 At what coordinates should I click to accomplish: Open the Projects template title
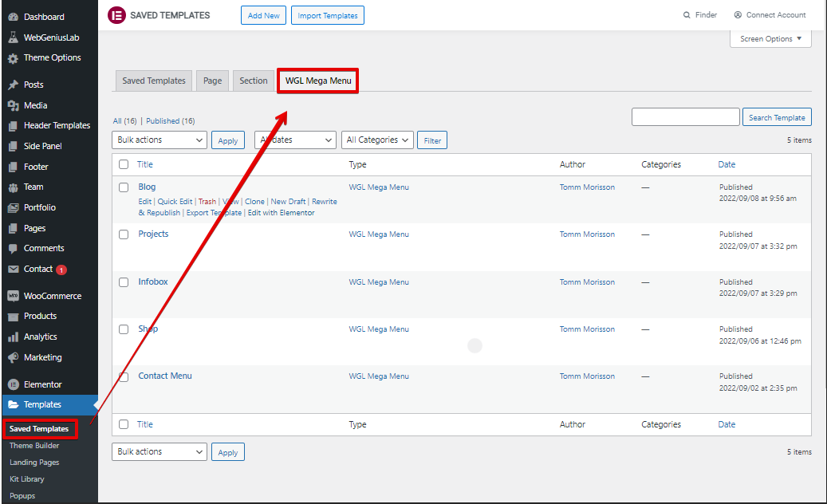tap(153, 234)
